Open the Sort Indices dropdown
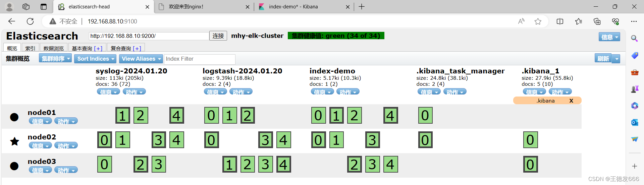The height and width of the screenshot is (185, 644). [95, 59]
